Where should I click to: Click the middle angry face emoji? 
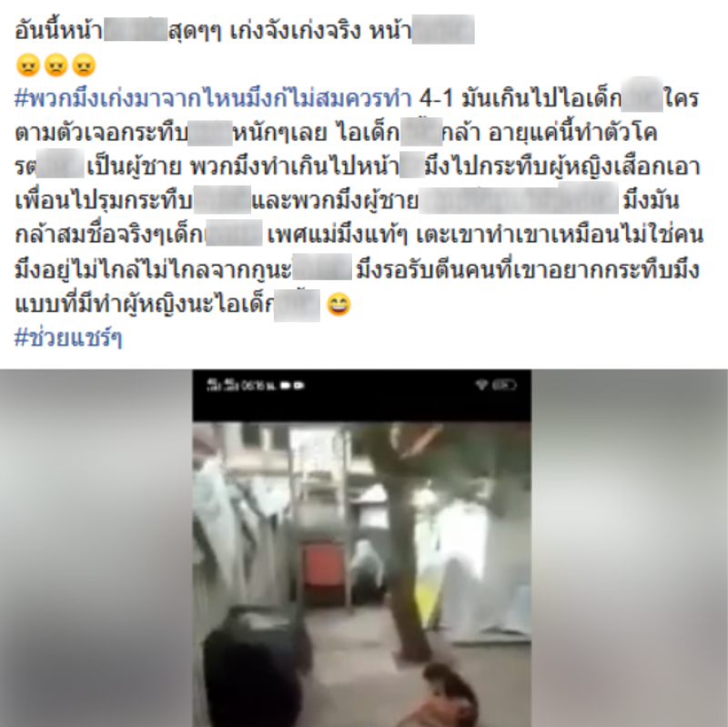pos(56,65)
